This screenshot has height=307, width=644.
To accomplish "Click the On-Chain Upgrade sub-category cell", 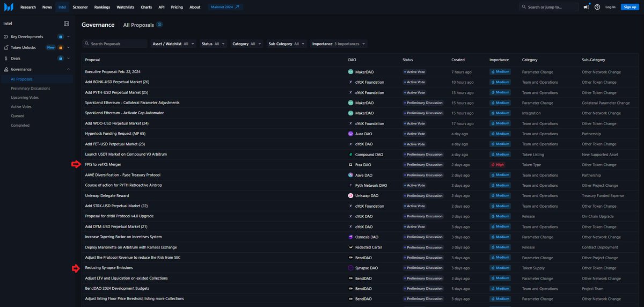I will (598, 216).
